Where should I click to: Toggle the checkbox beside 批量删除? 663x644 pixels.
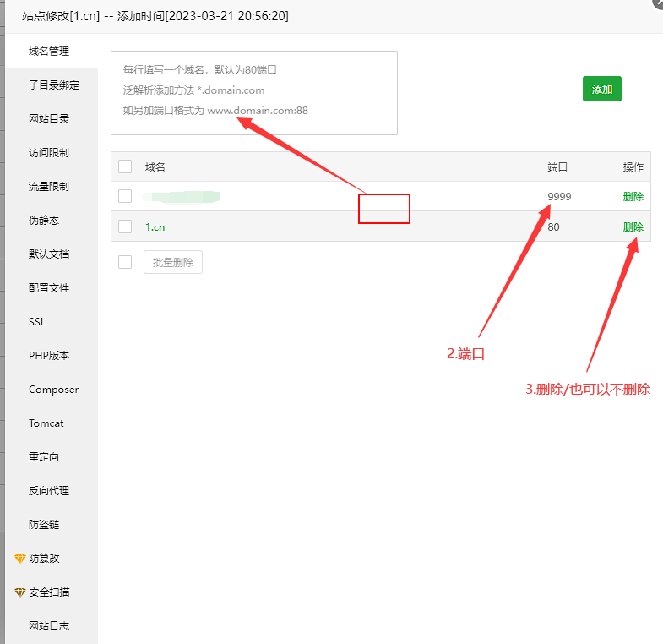(125, 262)
